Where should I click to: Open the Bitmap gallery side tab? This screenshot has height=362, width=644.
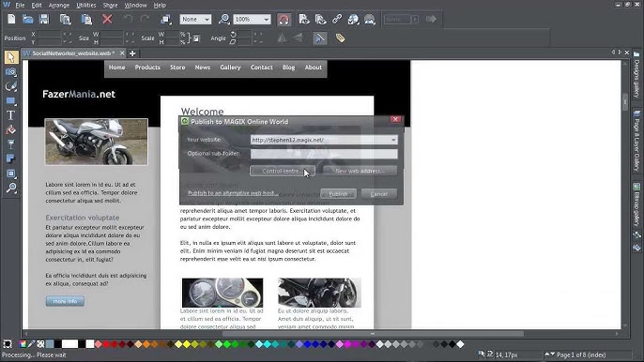(x=636, y=205)
